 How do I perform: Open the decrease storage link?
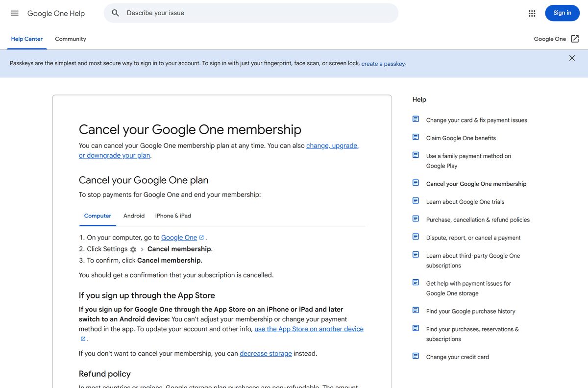coord(266,354)
